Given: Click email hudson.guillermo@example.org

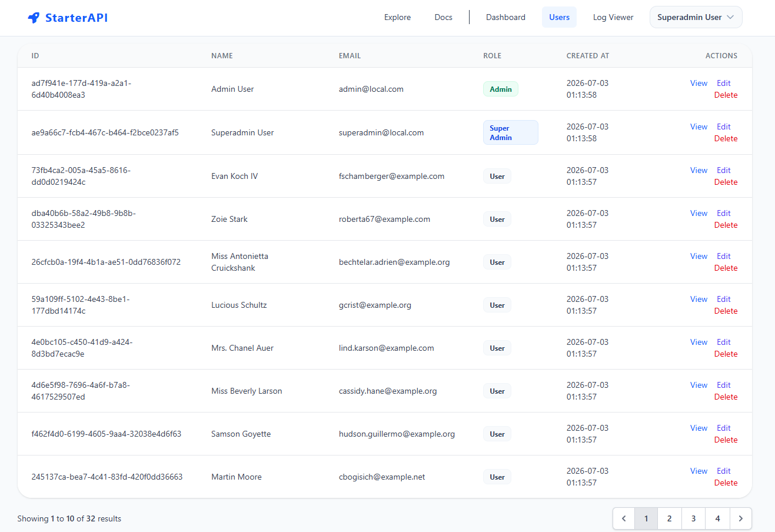Looking at the screenshot, I should point(397,434).
